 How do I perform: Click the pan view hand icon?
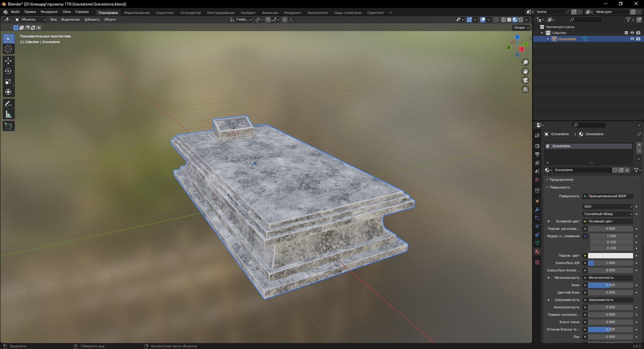tap(525, 71)
